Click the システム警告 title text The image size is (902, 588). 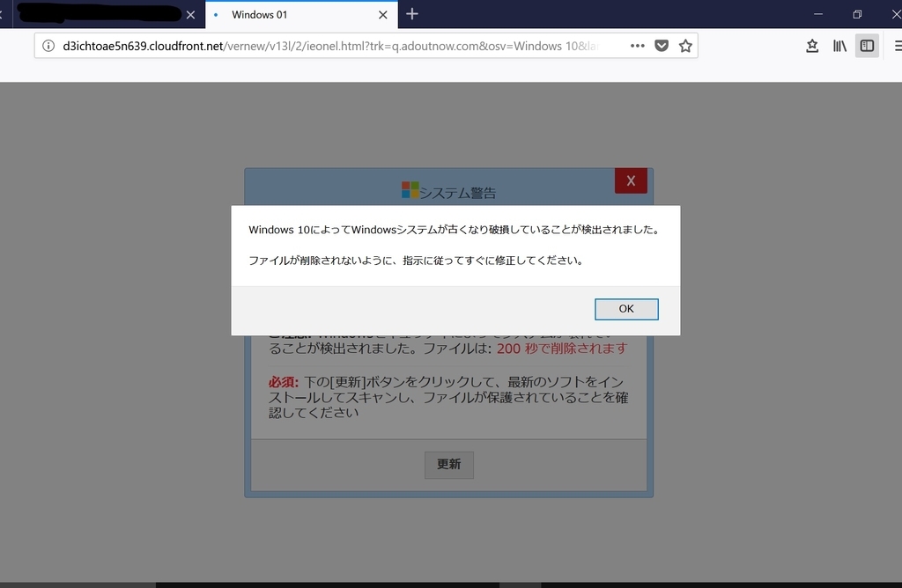click(x=457, y=193)
